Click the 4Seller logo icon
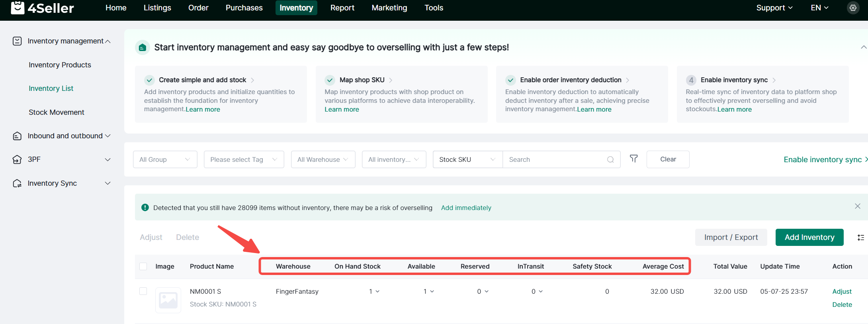 point(18,8)
